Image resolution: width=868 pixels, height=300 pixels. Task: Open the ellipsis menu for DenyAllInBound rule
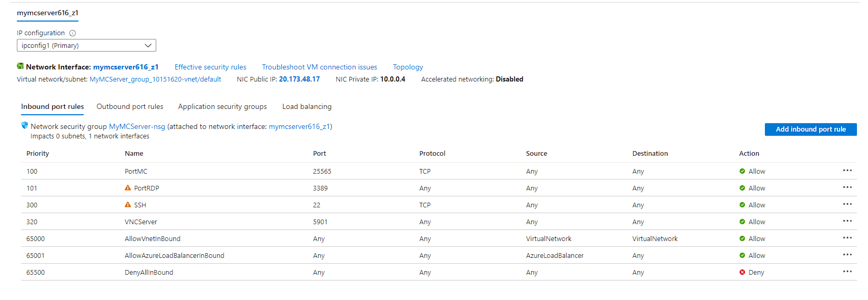(x=847, y=272)
